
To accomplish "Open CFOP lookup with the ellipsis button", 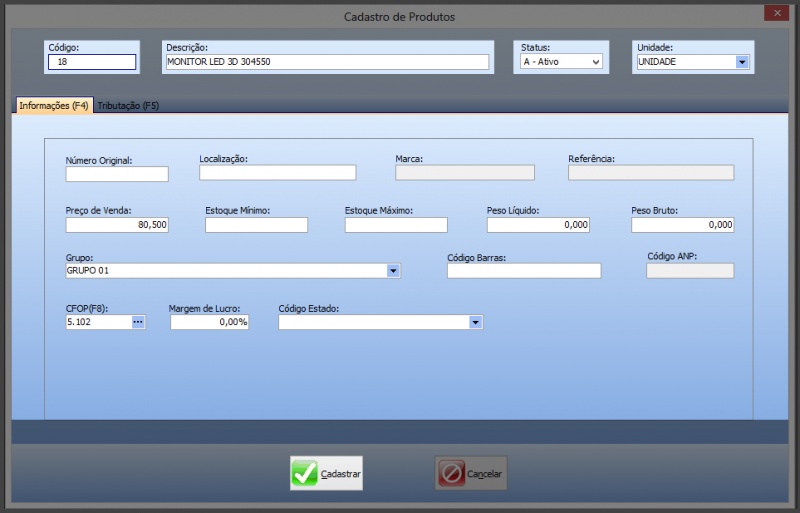I will click(x=138, y=322).
